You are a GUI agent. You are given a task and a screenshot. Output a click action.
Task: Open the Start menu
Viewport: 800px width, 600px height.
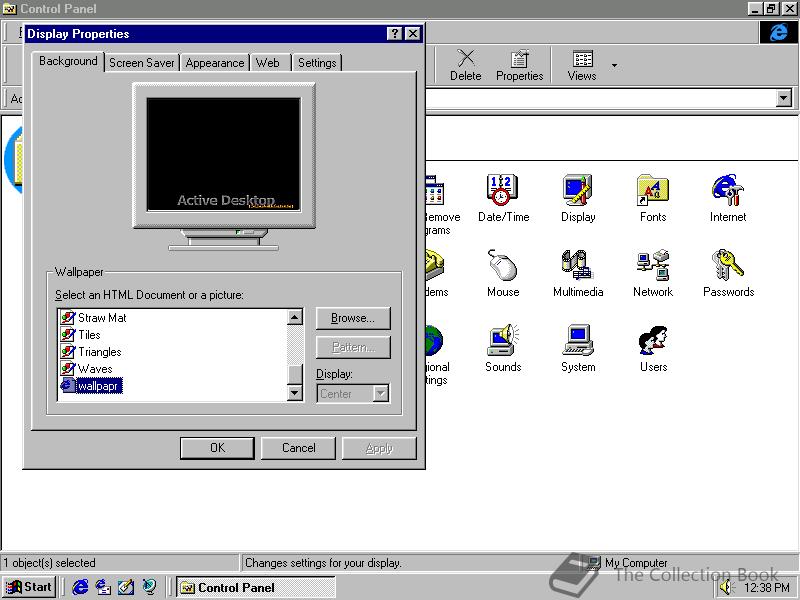(x=29, y=587)
